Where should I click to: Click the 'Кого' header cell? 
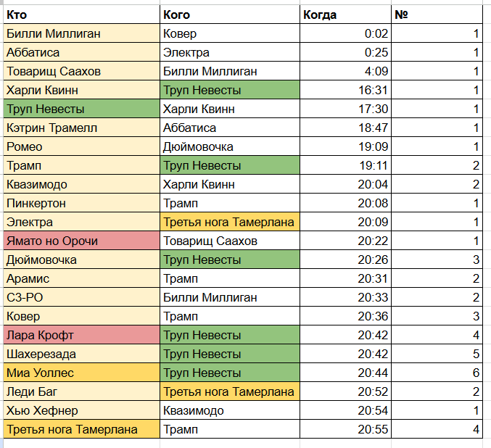point(230,14)
